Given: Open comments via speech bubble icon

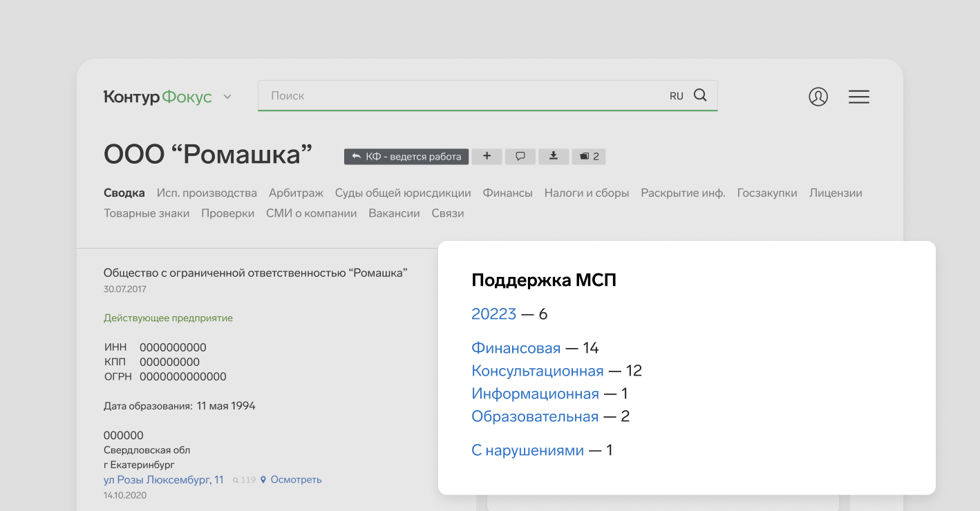Looking at the screenshot, I should [x=520, y=157].
